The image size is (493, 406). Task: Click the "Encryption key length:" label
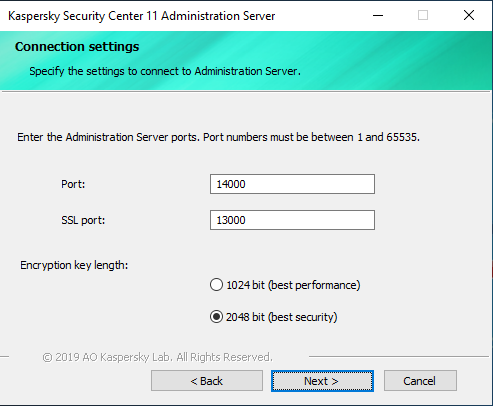74,265
